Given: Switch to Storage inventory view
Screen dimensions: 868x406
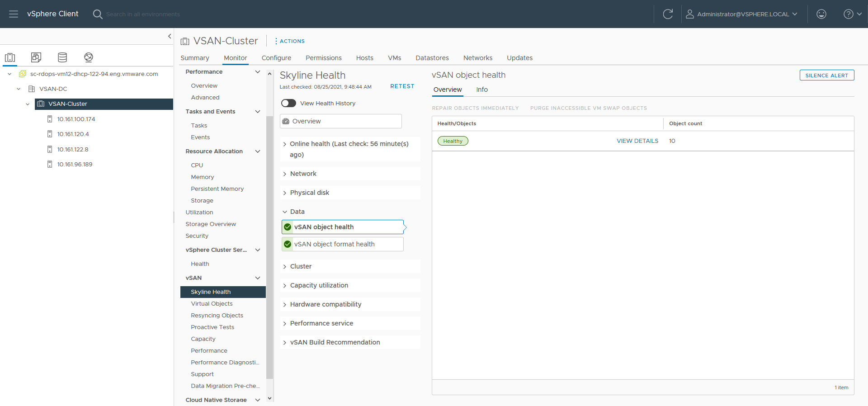Looking at the screenshot, I should pos(62,57).
